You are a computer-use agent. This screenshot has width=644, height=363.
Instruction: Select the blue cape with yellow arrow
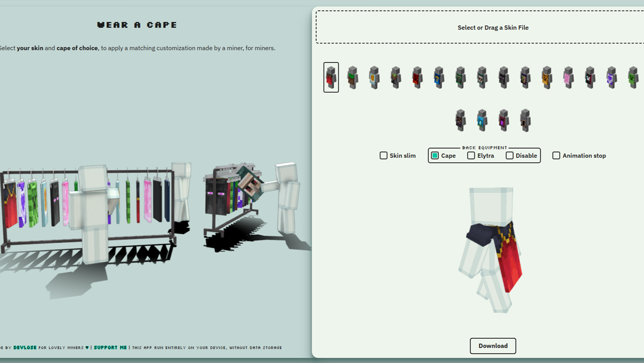click(438, 77)
